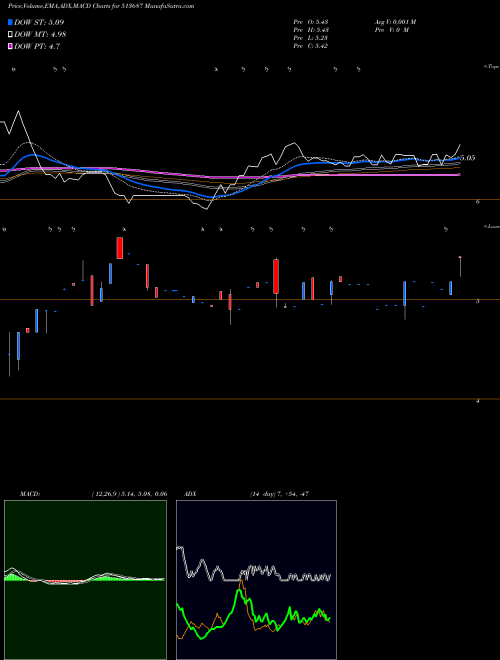500x660 pixels.
Task: Click the 5.05 price label on EMA chart
Action: pos(468,158)
